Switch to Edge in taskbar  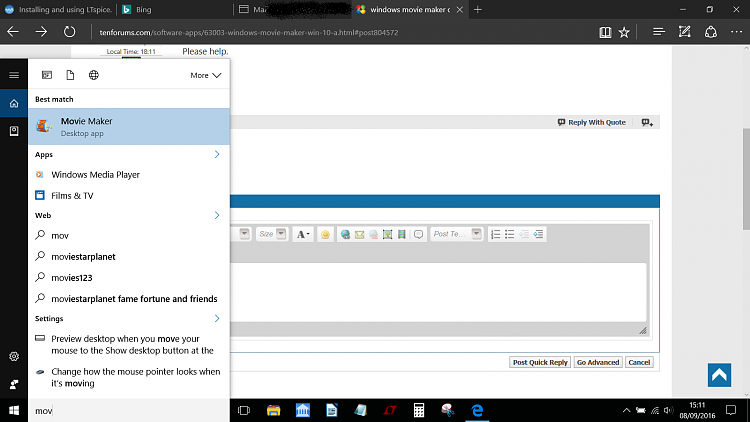coord(477,411)
